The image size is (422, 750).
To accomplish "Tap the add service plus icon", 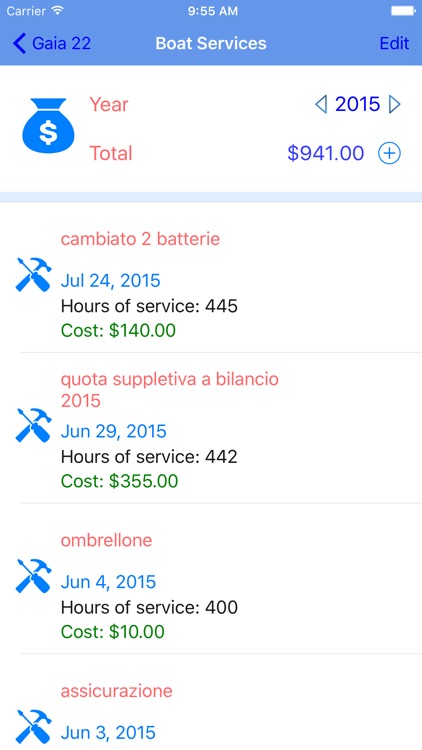I will click(389, 153).
